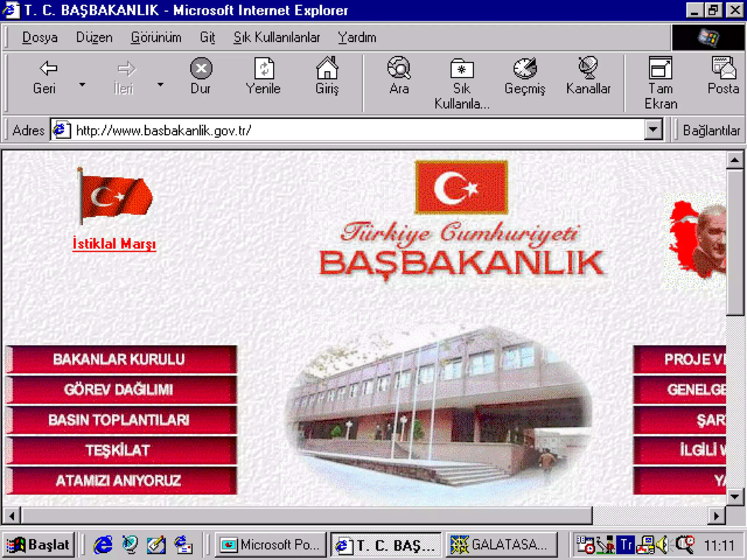
Task: Click the Geri back arrow icon
Action: [x=48, y=69]
